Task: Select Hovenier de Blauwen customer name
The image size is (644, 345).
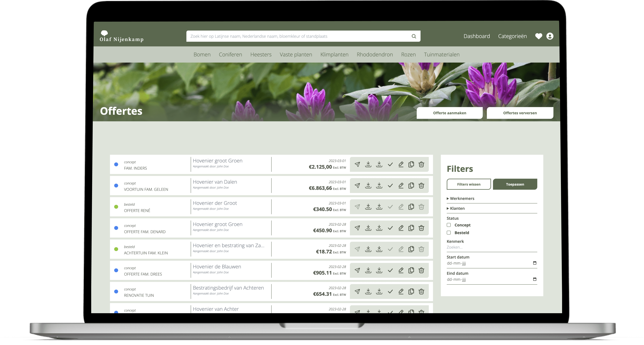Action: (217, 267)
